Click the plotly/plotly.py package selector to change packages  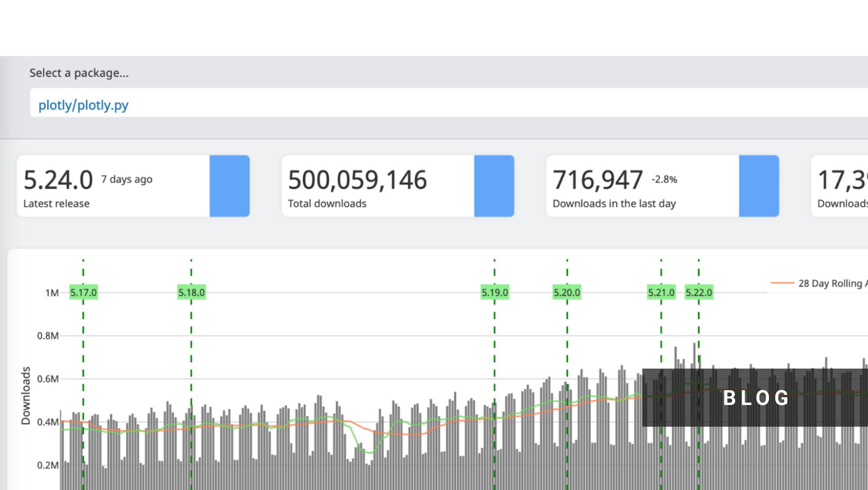point(84,104)
